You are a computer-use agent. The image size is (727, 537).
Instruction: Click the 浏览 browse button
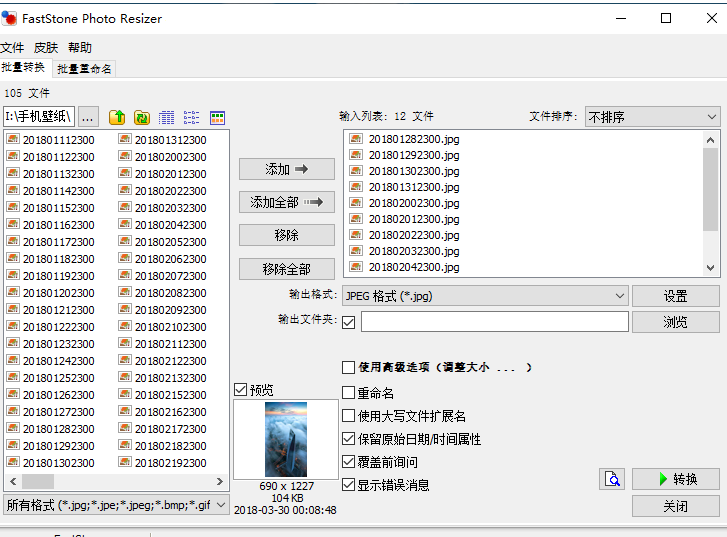(676, 322)
